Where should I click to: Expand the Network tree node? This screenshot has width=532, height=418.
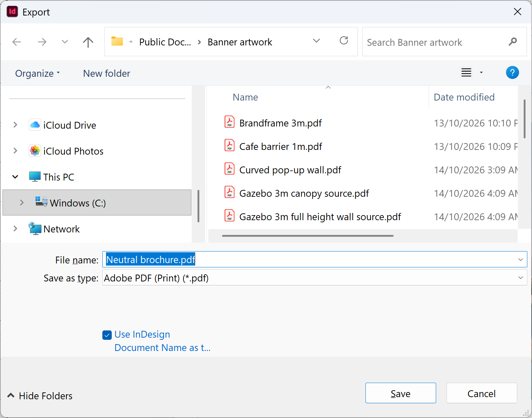[x=15, y=229]
